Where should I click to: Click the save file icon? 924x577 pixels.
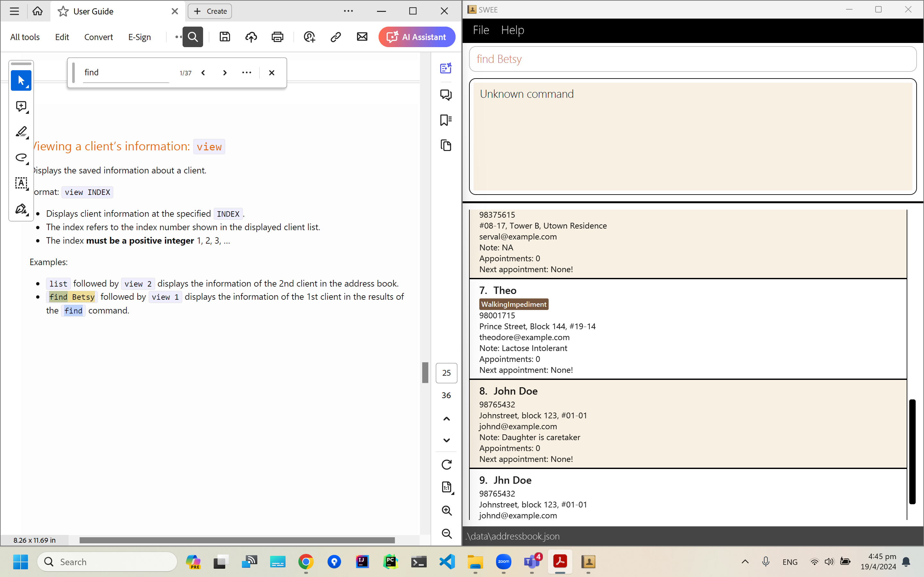pyautogui.click(x=225, y=37)
